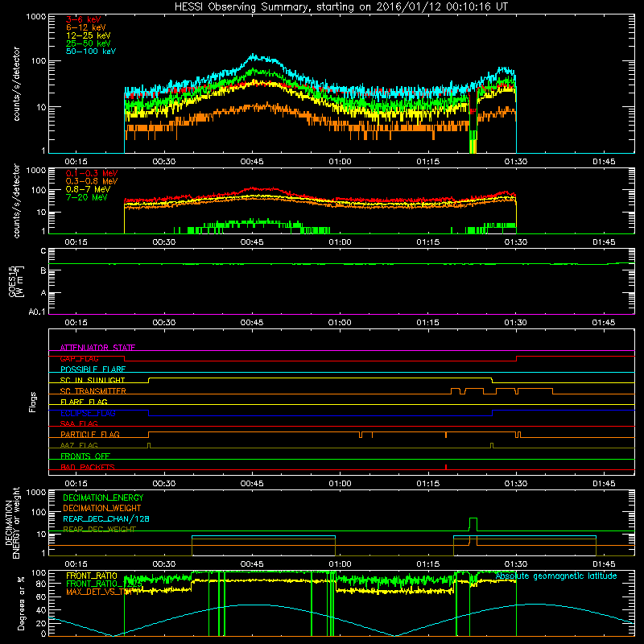Click the green FRONT_RATIO_1225 legend label
The image size is (644, 644).
tap(104, 584)
